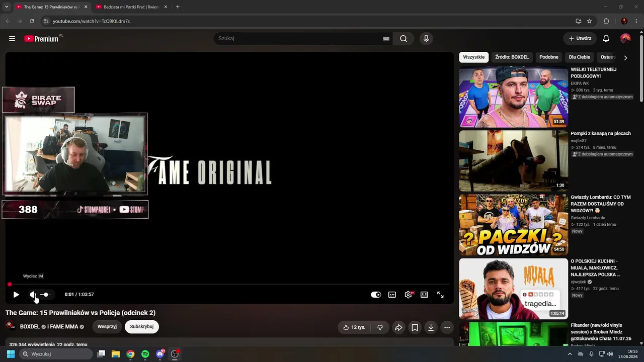The height and width of the screenshot is (362, 644).
Task: Click the Wesprzyj button
Action: [x=107, y=327]
